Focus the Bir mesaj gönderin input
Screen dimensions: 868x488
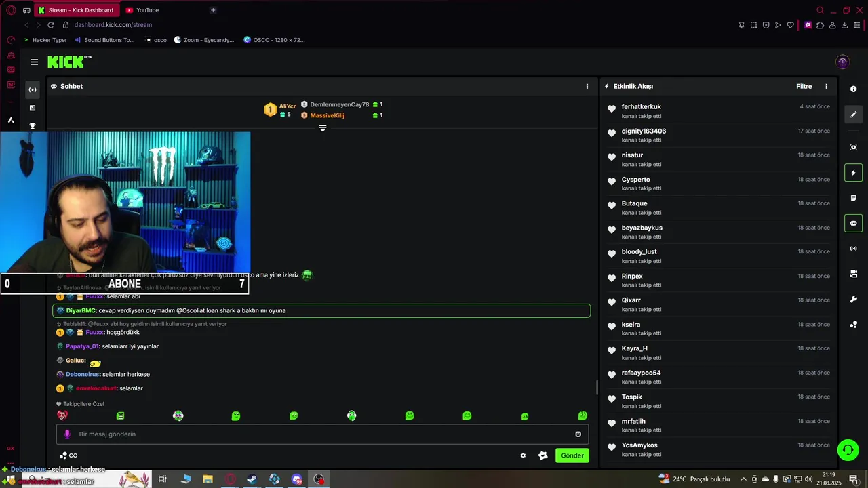(322, 434)
